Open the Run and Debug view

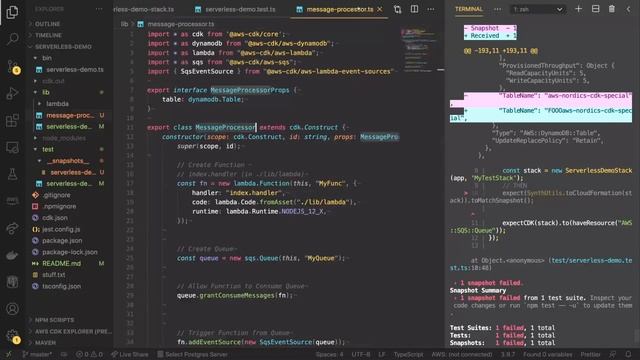[12, 93]
